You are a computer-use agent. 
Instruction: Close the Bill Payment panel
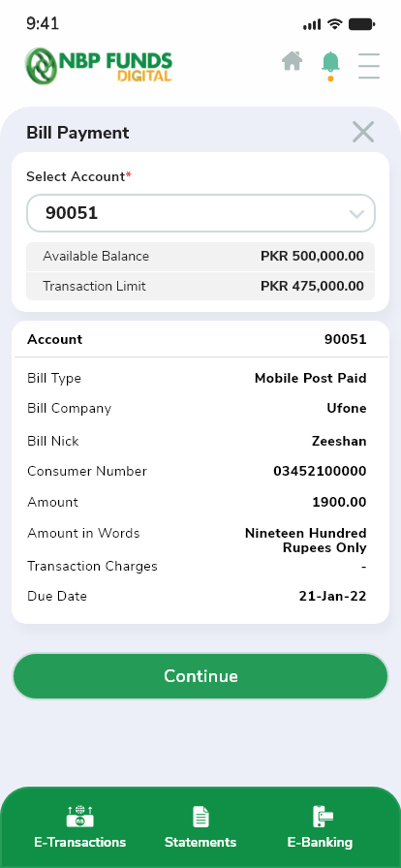[x=363, y=133]
